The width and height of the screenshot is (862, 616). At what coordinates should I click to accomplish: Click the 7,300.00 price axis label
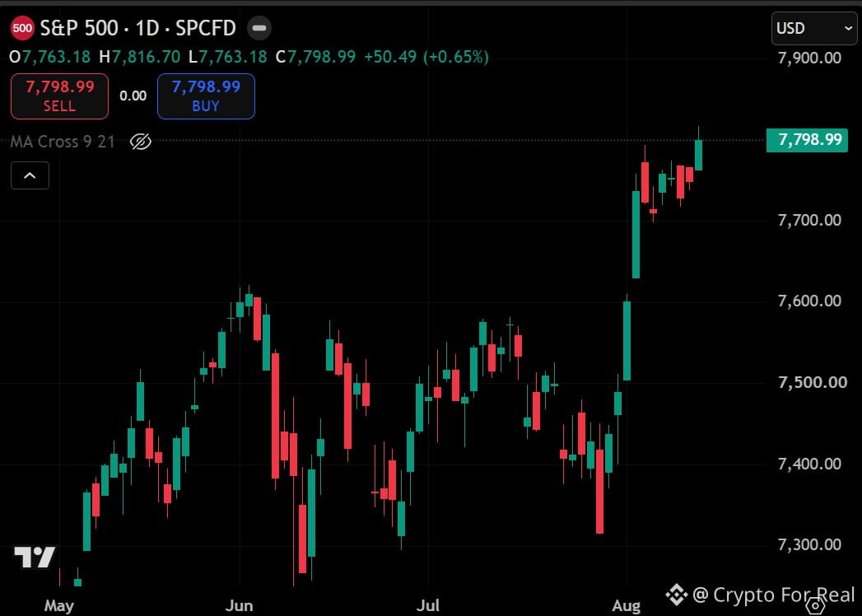pos(810,545)
